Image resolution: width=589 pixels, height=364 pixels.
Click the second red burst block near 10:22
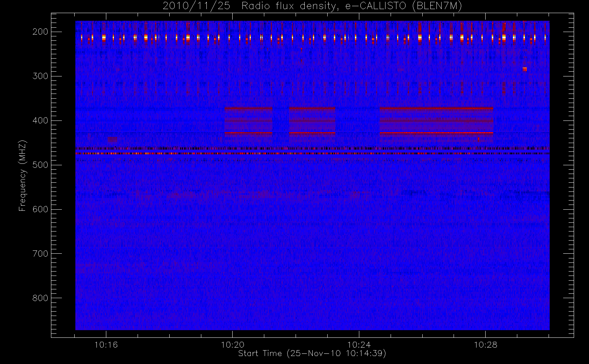click(x=312, y=125)
